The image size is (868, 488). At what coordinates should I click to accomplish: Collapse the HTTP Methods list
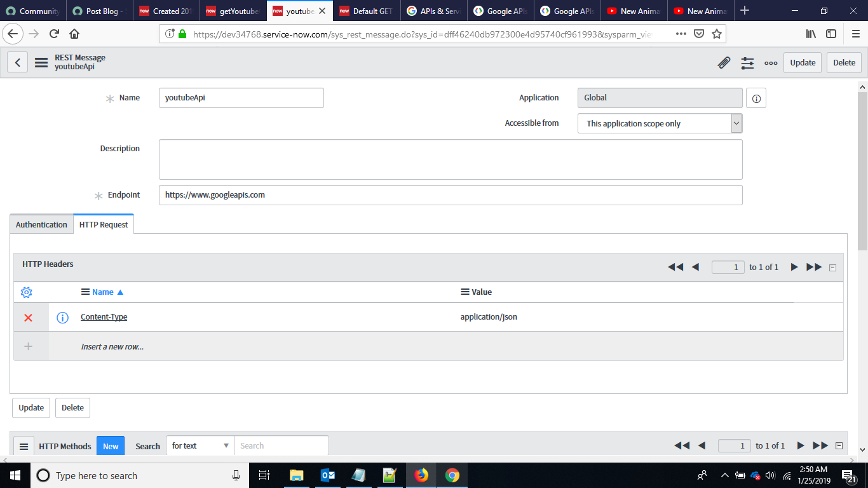(x=839, y=446)
